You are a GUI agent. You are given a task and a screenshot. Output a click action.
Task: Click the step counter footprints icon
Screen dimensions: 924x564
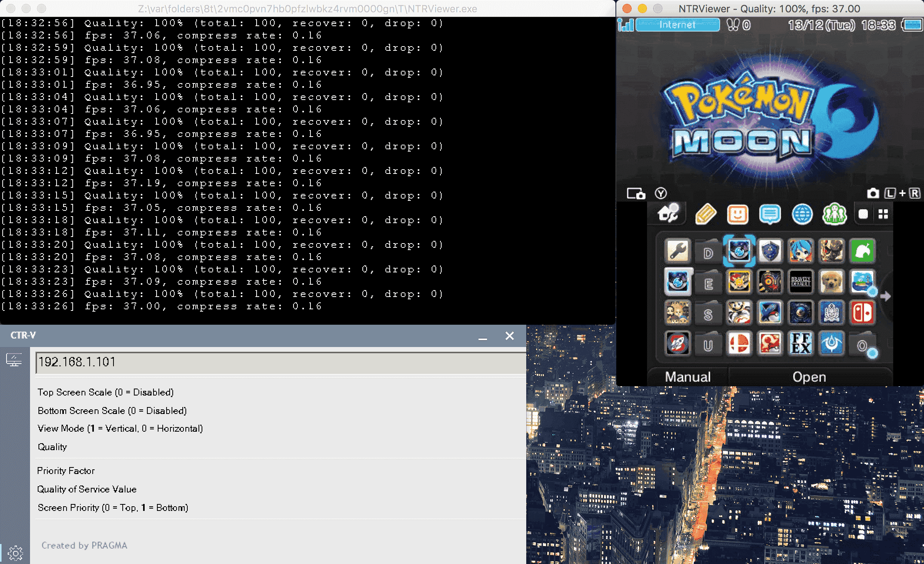(733, 25)
